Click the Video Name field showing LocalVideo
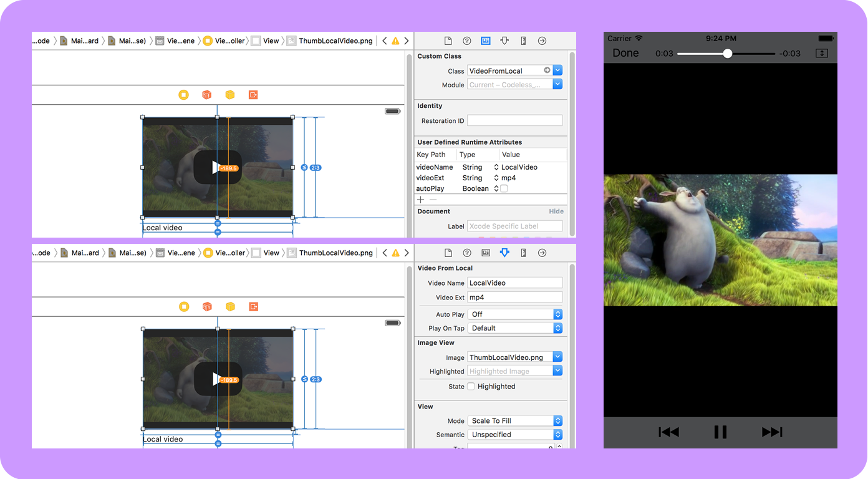868x479 pixels. (x=515, y=283)
